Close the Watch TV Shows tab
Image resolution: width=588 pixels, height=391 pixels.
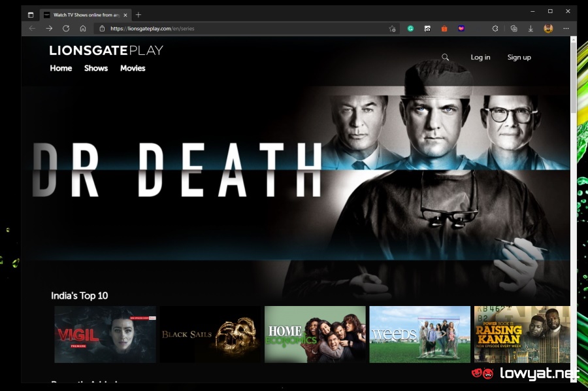pos(125,14)
